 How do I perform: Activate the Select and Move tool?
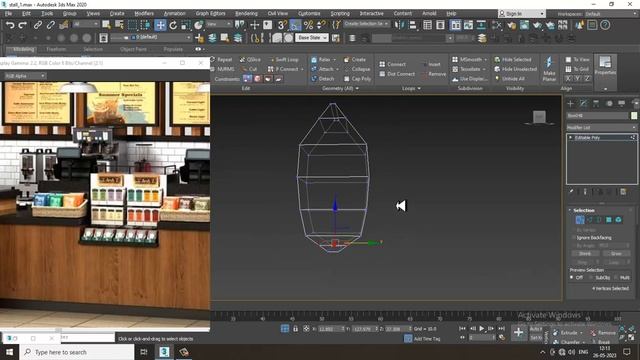tap(160, 25)
